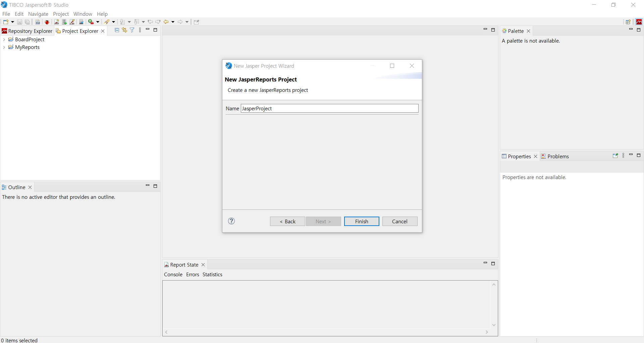
Task: Open the Edit menu
Action: coord(19,14)
